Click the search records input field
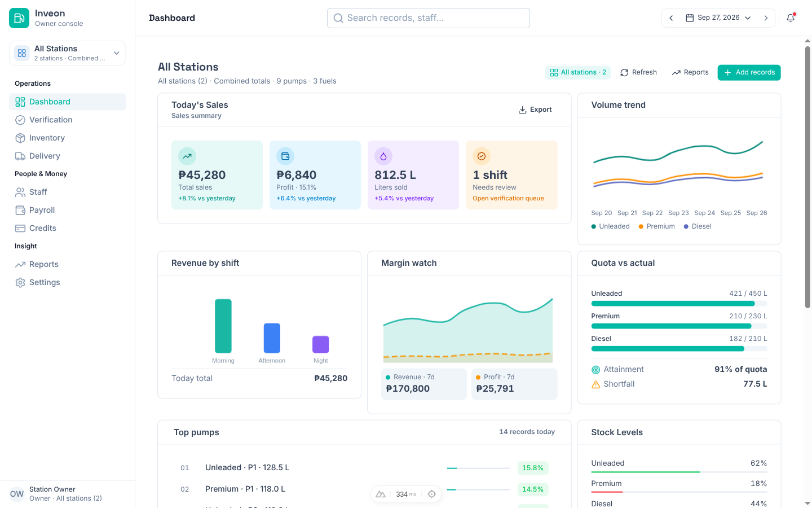This screenshot has height=508, width=812. pos(429,18)
